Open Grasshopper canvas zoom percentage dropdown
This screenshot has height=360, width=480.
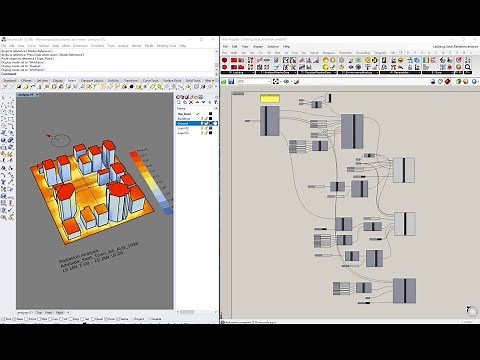point(269,81)
